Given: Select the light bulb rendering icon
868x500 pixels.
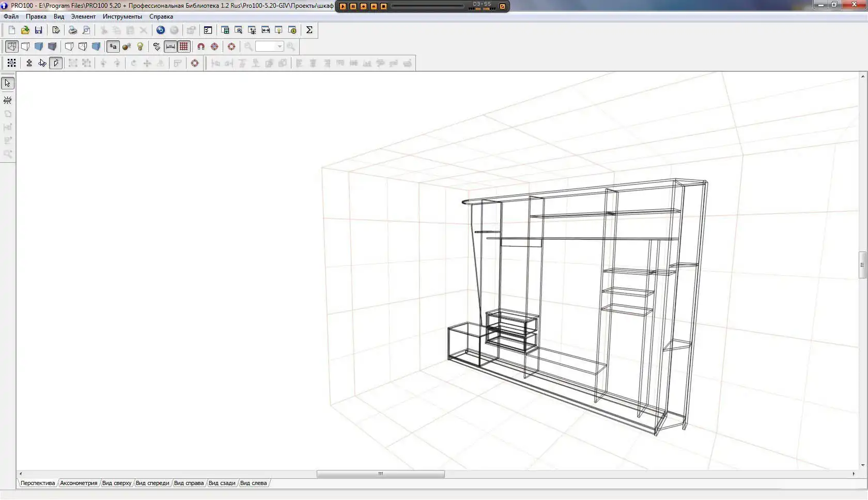Looking at the screenshot, I should tap(140, 46).
